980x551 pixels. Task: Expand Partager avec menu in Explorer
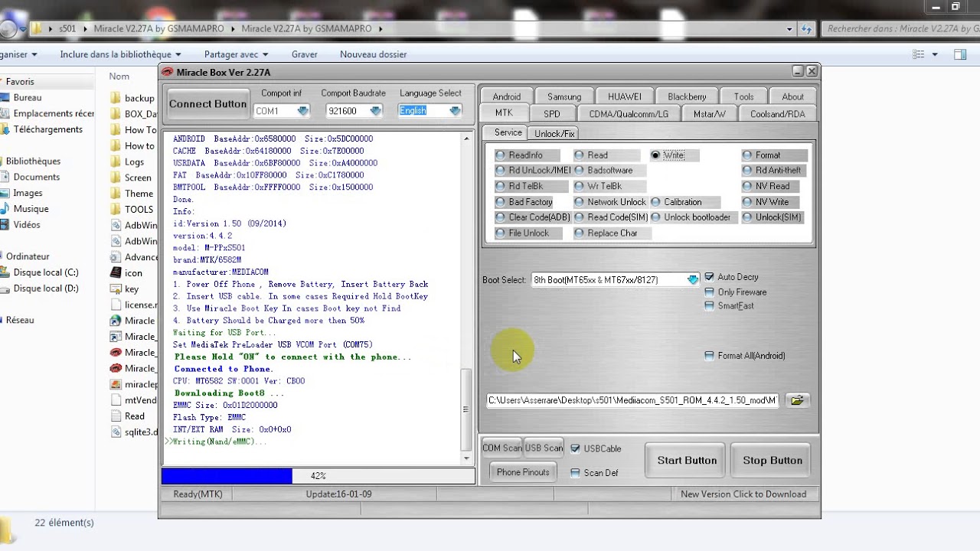pos(236,54)
